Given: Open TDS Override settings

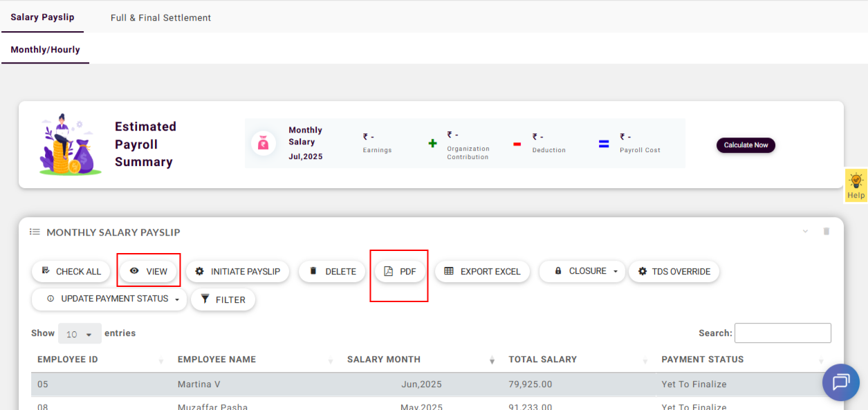Looking at the screenshot, I should coord(674,272).
